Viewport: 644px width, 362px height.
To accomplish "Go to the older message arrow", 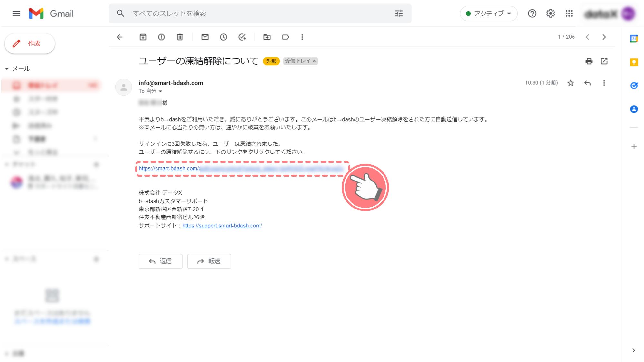I will point(604,37).
